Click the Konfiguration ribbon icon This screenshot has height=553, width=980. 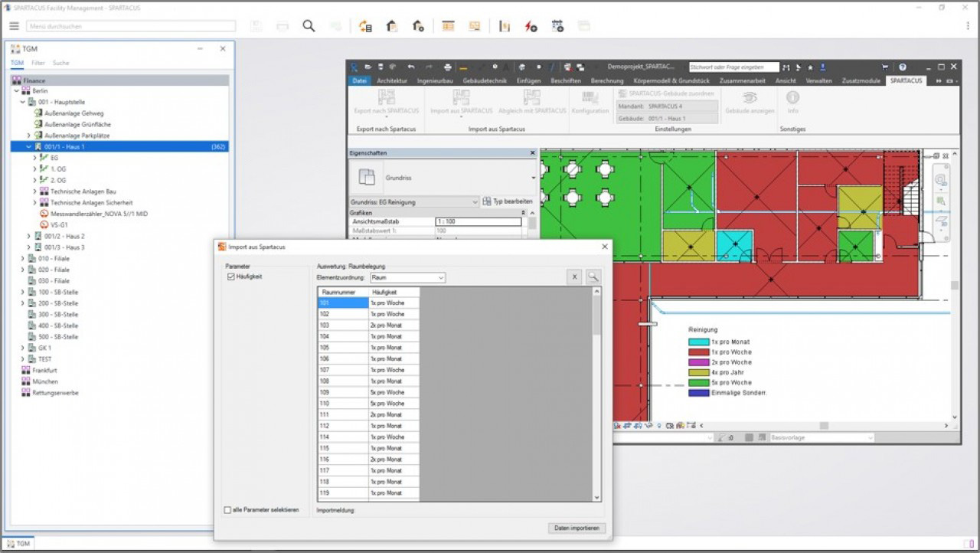590,97
